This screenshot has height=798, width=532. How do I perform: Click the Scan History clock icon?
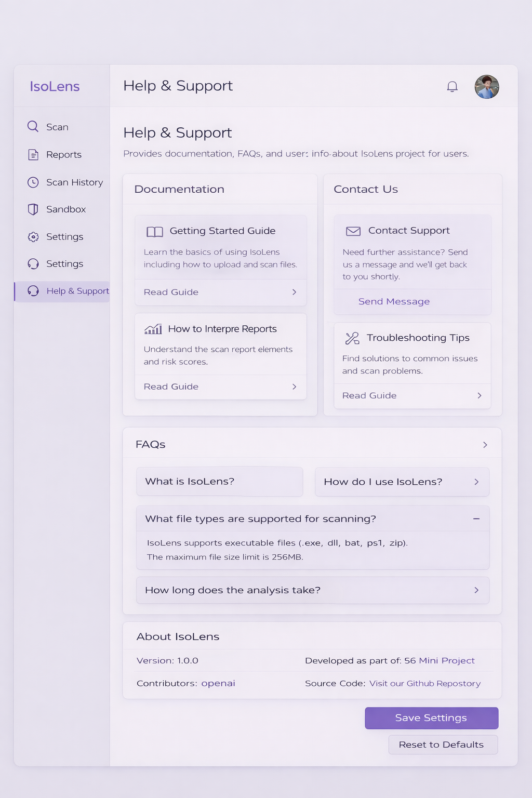pos(32,182)
